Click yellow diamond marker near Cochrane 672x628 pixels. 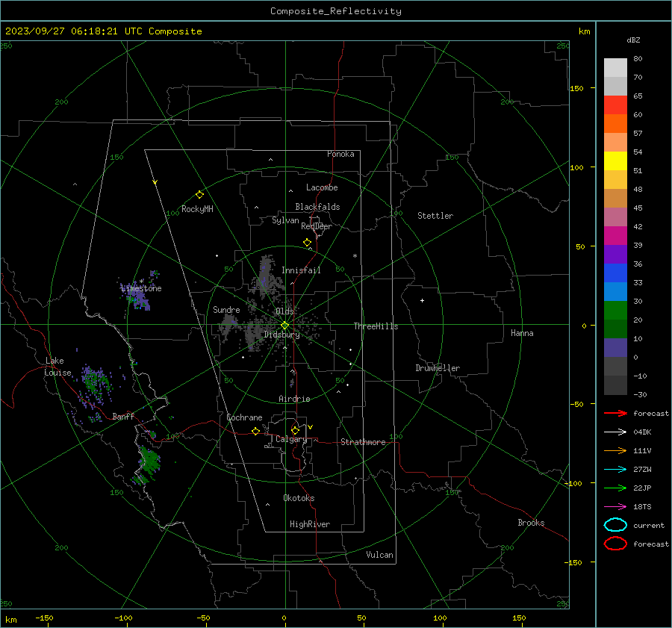(x=255, y=432)
